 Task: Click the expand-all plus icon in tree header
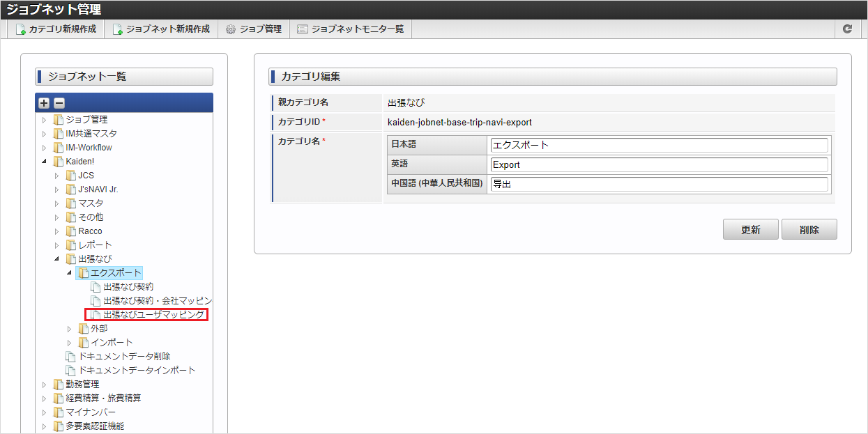[x=44, y=103]
